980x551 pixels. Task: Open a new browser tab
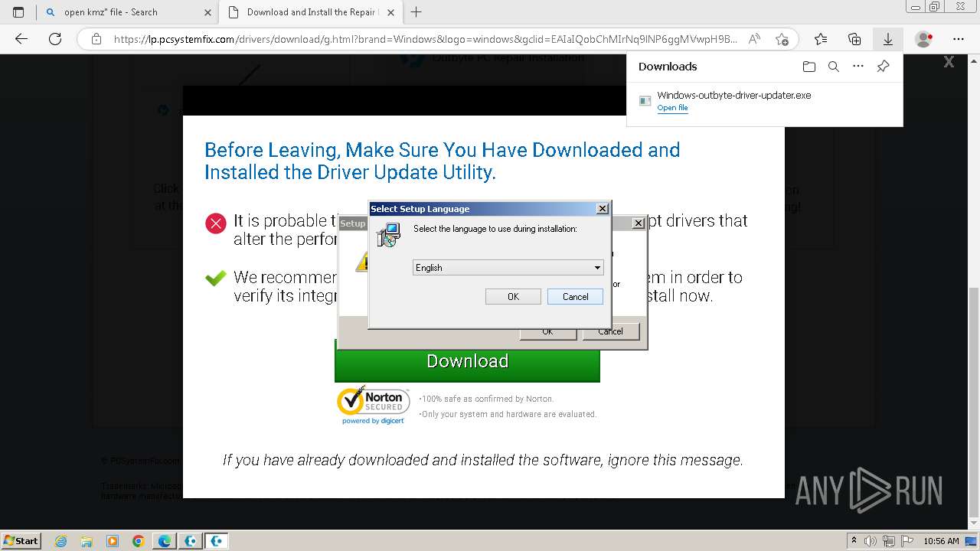pyautogui.click(x=416, y=12)
